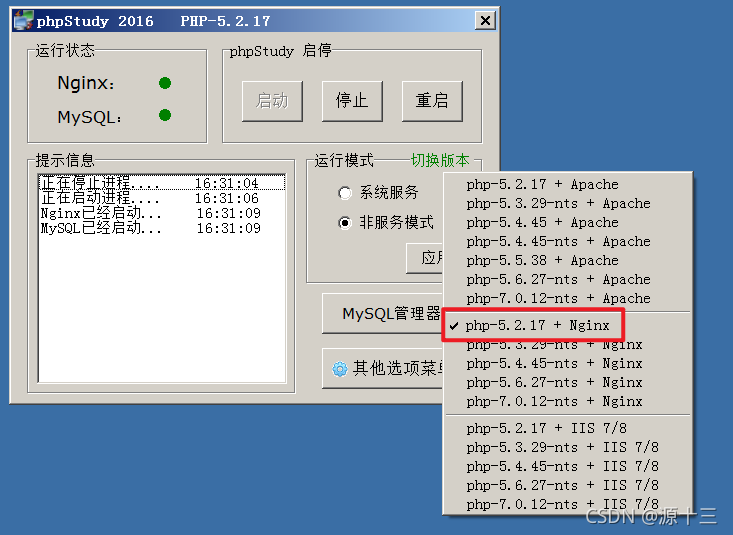Choose php-5.2.17 + Apache

[567, 184]
